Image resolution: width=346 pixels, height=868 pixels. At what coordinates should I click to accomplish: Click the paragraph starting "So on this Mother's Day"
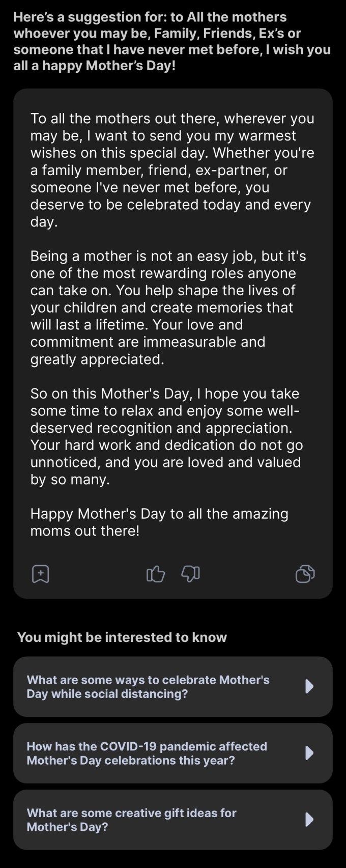point(166,437)
